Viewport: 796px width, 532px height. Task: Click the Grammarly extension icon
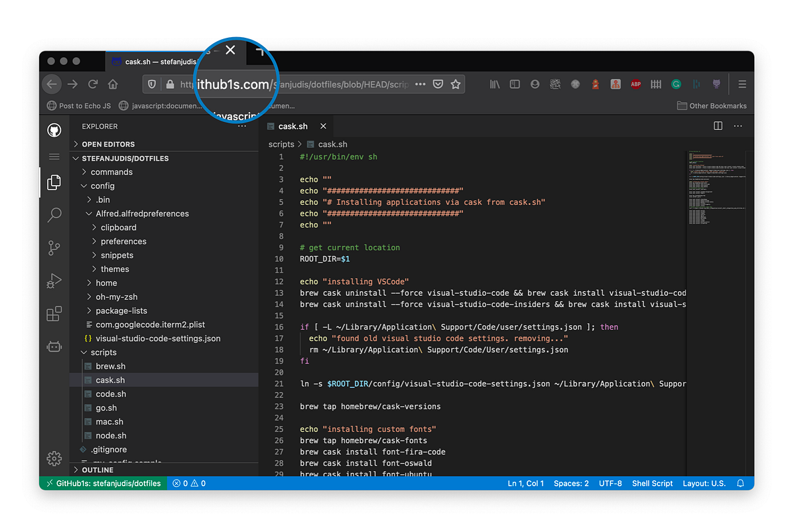pos(676,84)
